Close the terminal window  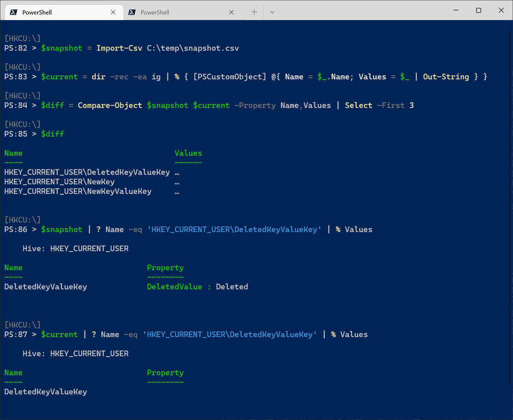[x=502, y=10]
